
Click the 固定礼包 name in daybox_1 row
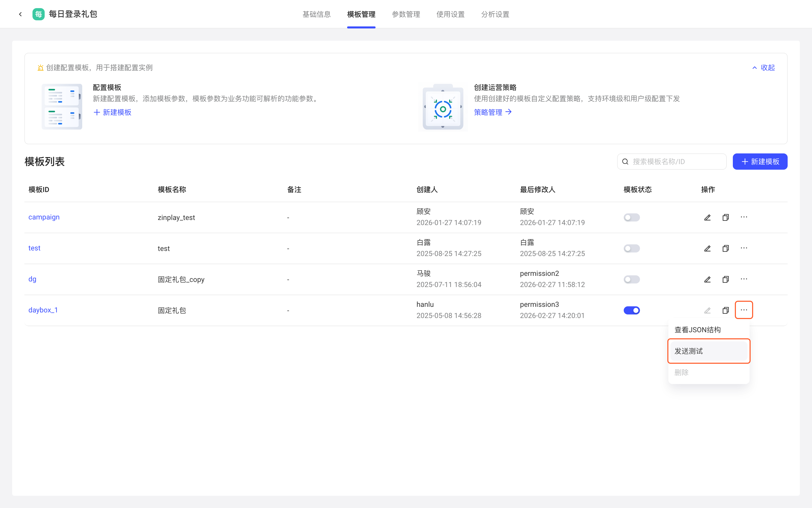172,310
